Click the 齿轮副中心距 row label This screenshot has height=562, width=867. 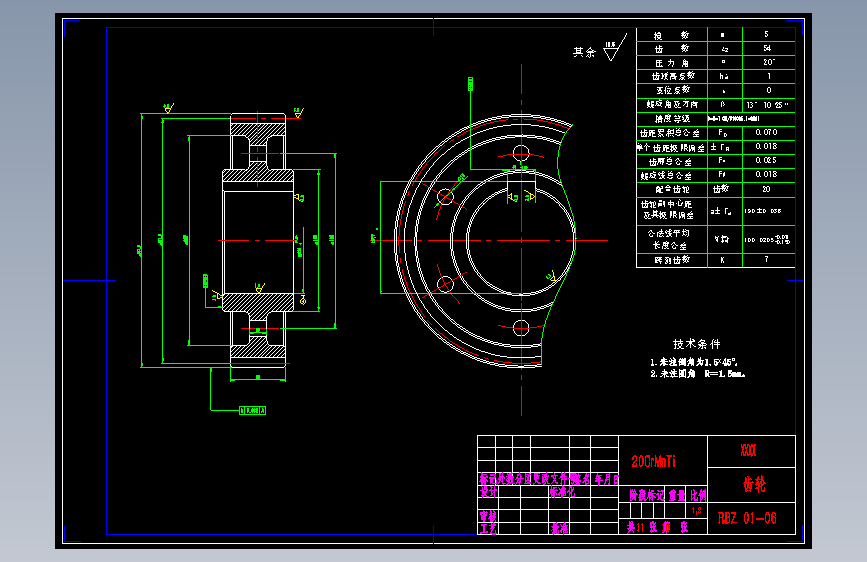(x=668, y=210)
